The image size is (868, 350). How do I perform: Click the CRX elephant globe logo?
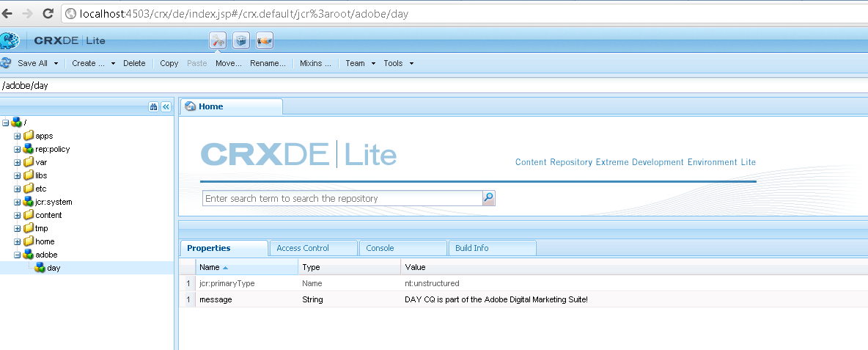coord(10,41)
